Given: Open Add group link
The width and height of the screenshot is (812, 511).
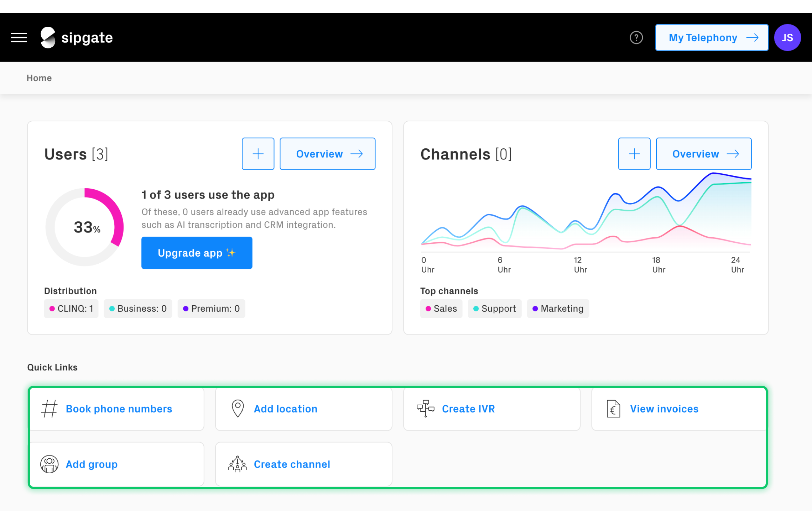Looking at the screenshot, I should 92,464.
